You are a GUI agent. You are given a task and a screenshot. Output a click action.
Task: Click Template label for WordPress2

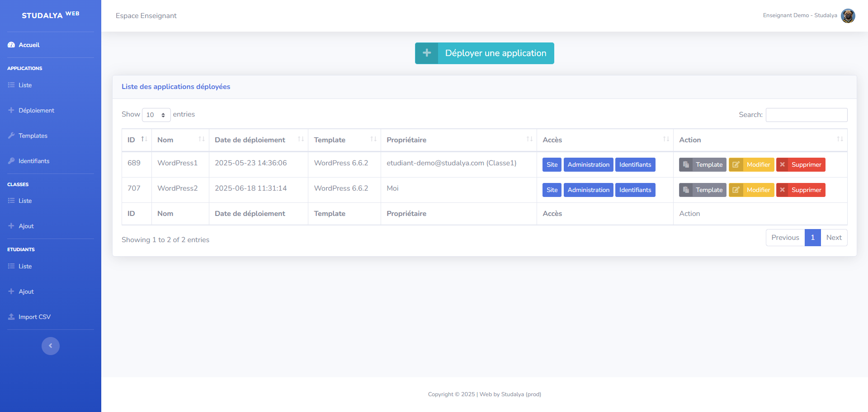(709, 190)
